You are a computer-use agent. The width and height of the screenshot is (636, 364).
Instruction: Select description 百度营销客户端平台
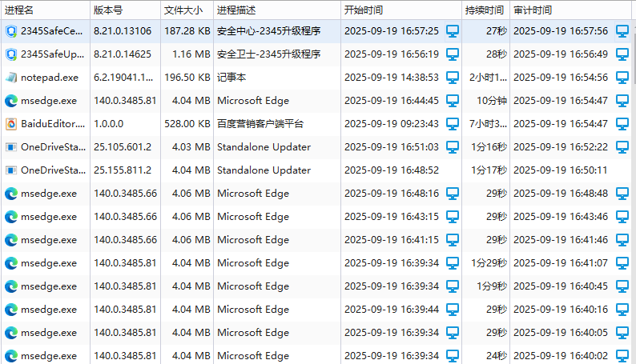(260, 124)
